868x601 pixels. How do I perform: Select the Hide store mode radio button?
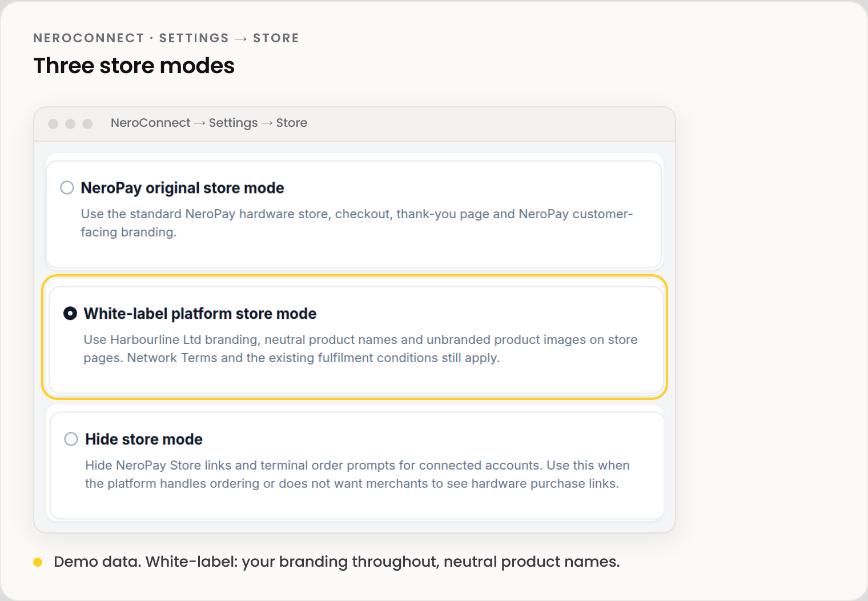pos(71,439)
